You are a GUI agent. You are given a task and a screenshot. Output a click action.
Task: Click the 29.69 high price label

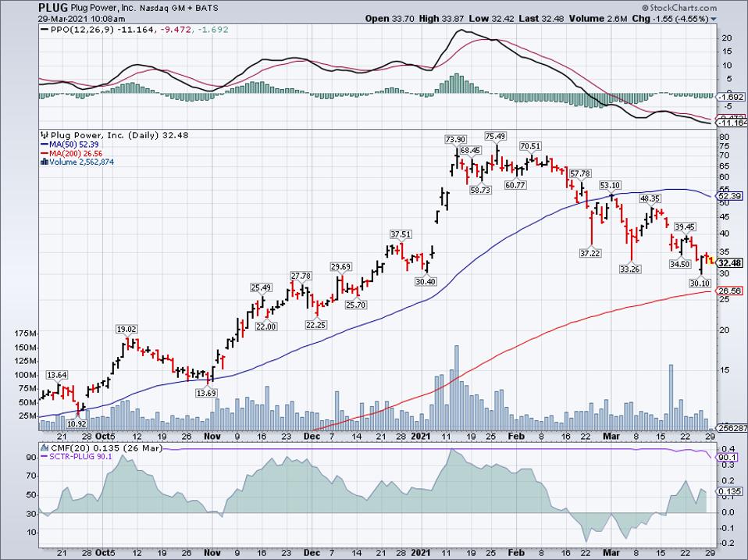click(341, 266)
